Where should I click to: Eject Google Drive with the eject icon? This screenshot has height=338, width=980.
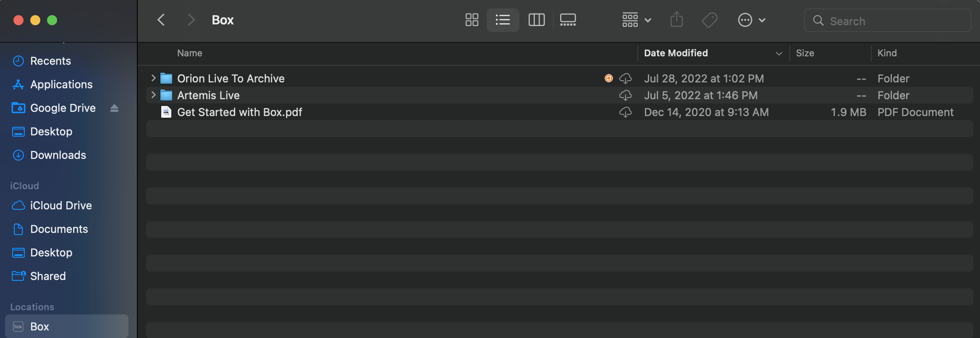[x=114, y=108]
